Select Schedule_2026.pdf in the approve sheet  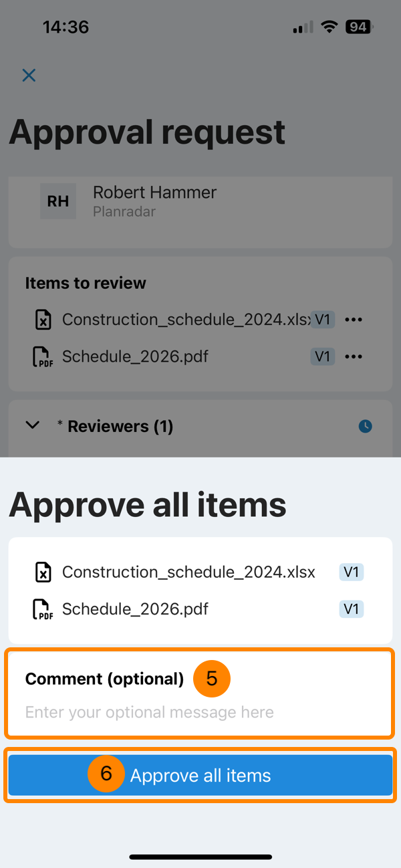135,609
